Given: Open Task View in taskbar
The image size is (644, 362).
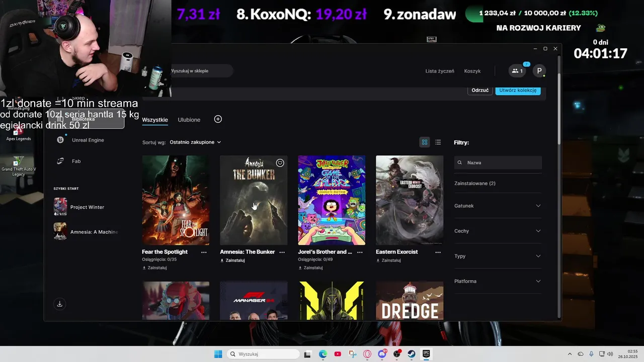Looking at the screenshot, I should click(x=307, y=354).
